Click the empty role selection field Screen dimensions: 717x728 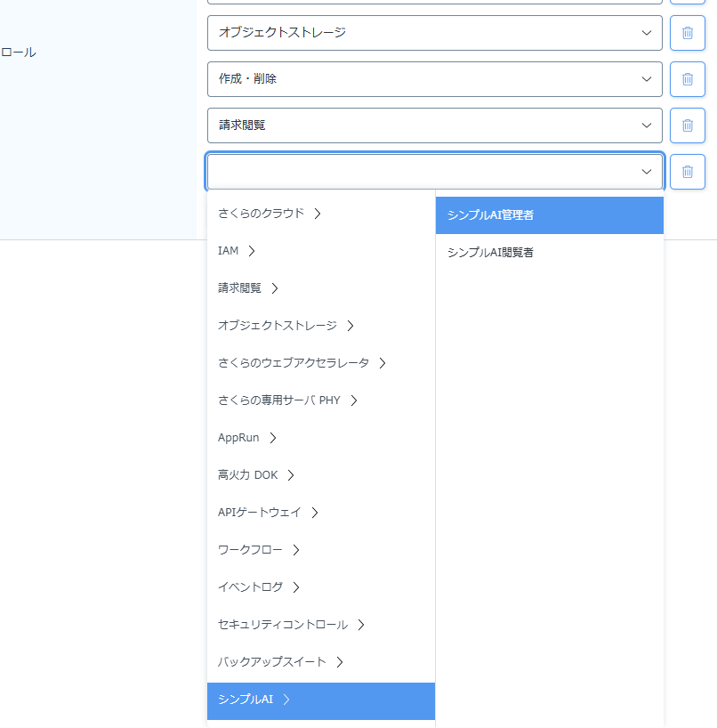point(434,172)
